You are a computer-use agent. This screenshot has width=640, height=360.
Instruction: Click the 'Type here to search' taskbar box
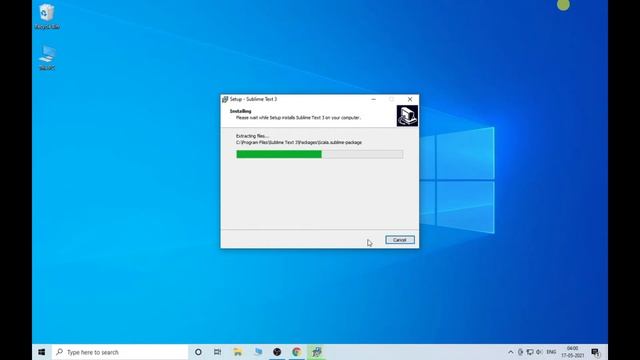pos(120,352)
